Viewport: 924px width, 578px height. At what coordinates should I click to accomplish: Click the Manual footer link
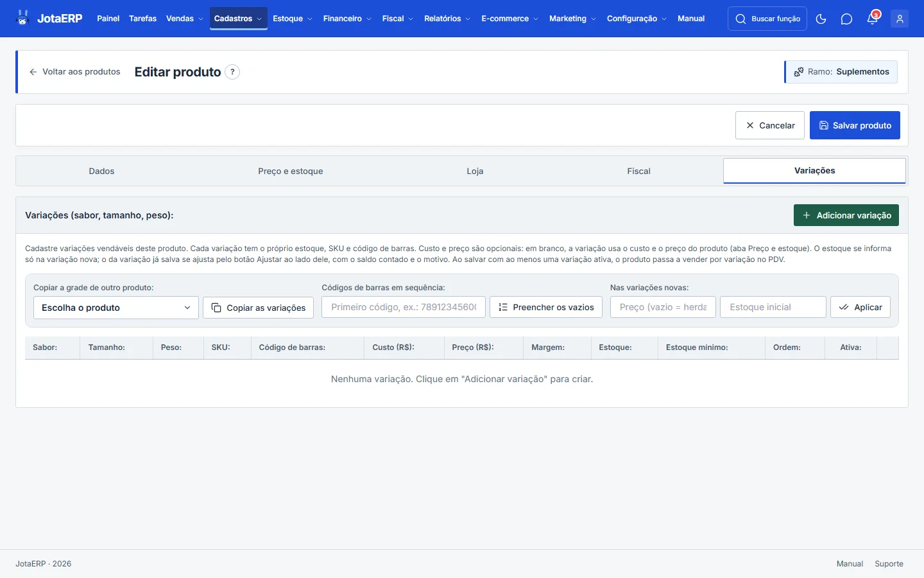pos(850,564)
